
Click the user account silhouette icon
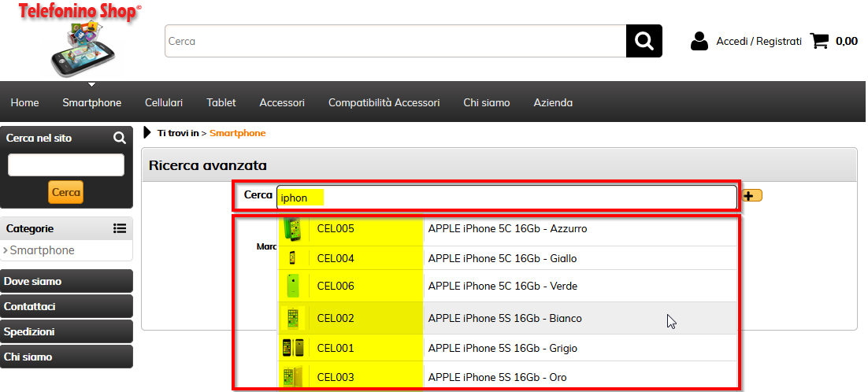point(699,41)
